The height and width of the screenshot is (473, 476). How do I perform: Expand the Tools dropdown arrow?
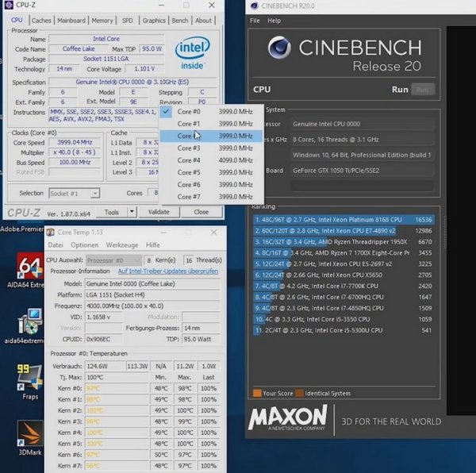click(x=132, y=212)
